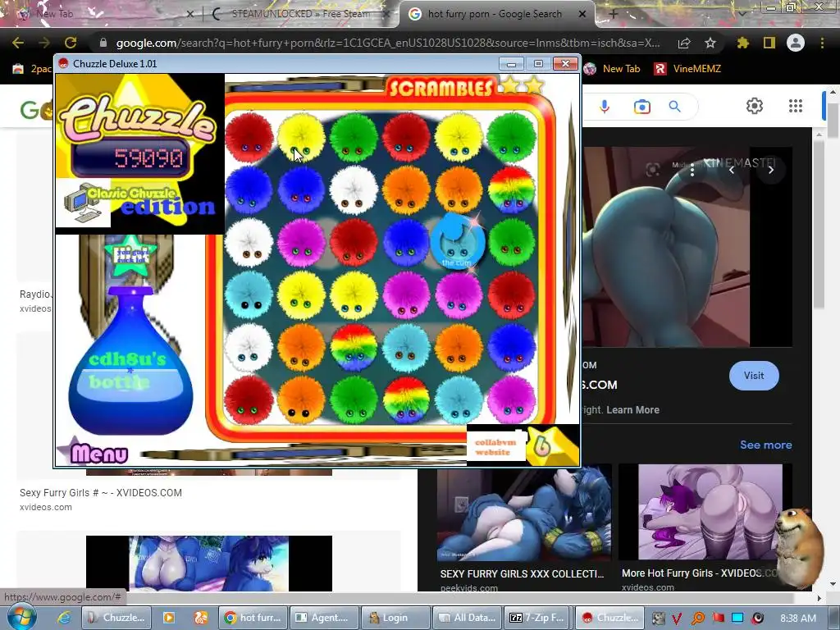
Task: Click the rainbow chuzzle in the bottom row
Action: click(406, 399)
